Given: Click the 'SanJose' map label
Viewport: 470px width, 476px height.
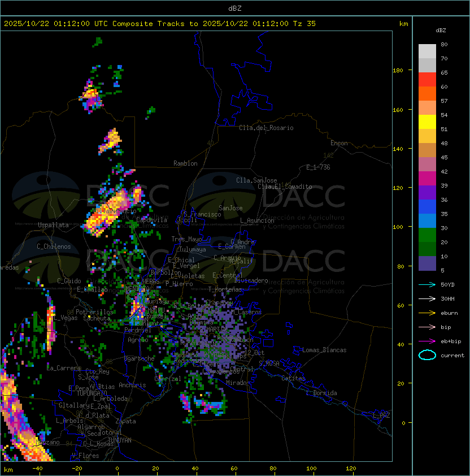Looking at the screenshot, I should 230,208.
